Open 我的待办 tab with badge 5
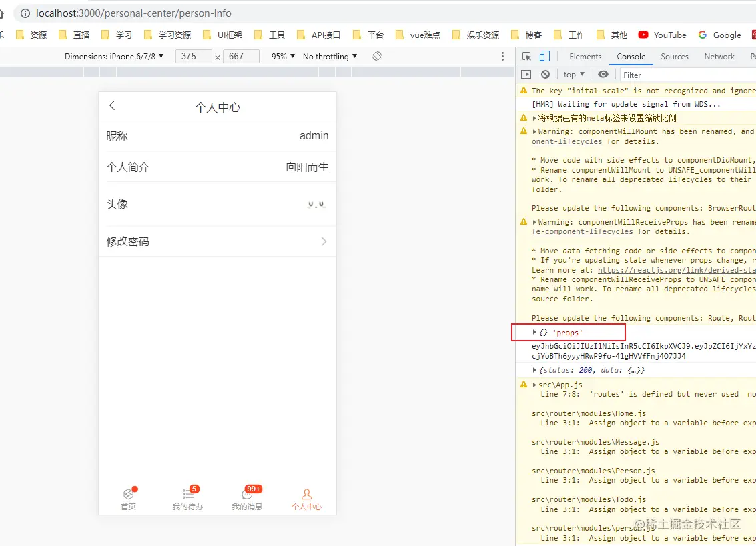 tap(187, 498)
